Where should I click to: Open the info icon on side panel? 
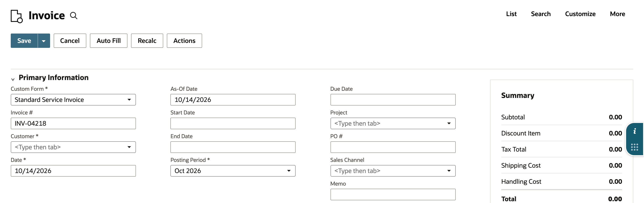click(x=635, y=131)
